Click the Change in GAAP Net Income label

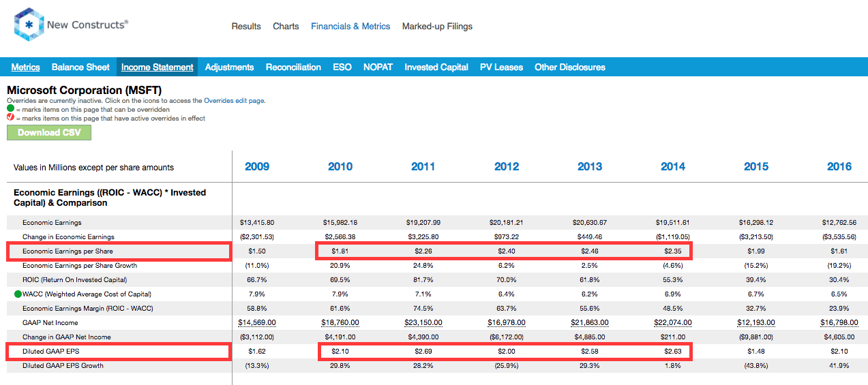pyautogui.click(x=67, y=337)
